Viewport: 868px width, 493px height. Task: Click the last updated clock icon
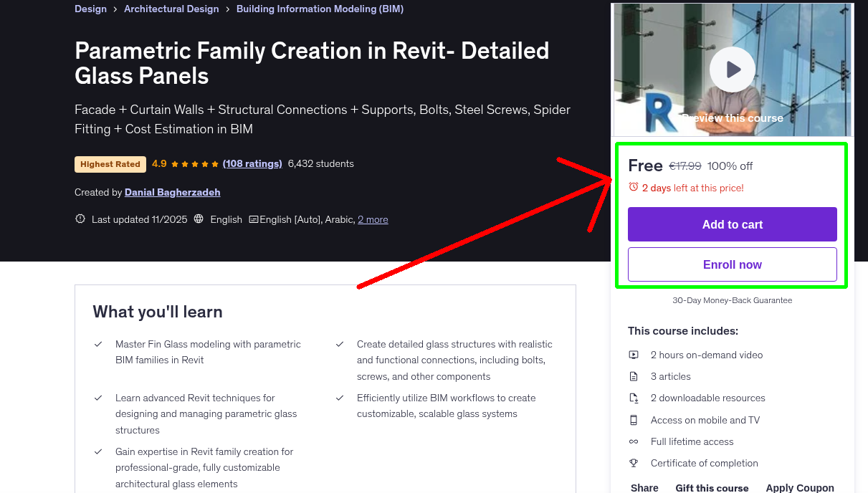tap(80, 219)
